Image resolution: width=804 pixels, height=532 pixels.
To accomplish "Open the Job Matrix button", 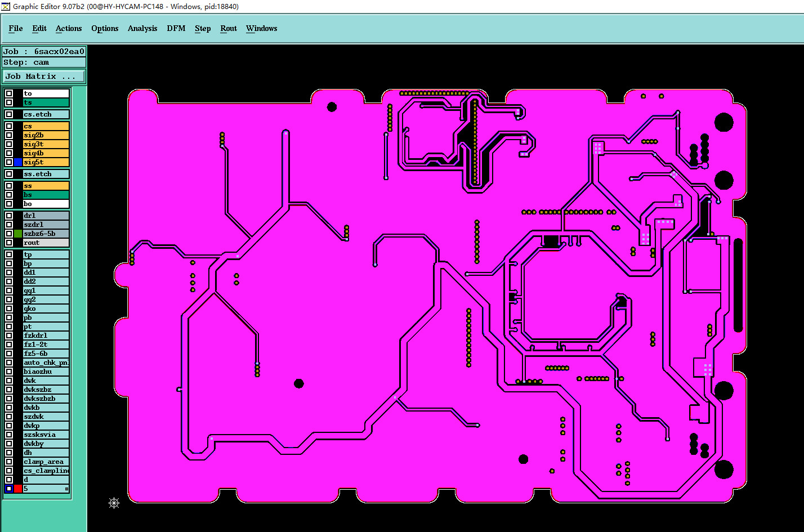I will (44, 76).
